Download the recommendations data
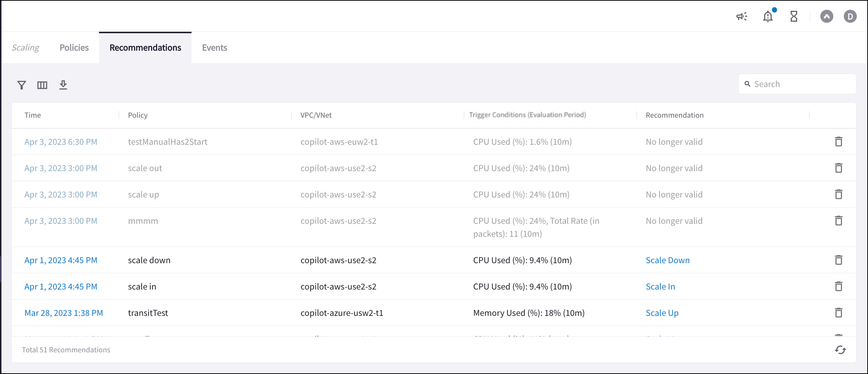 point(63,85)
